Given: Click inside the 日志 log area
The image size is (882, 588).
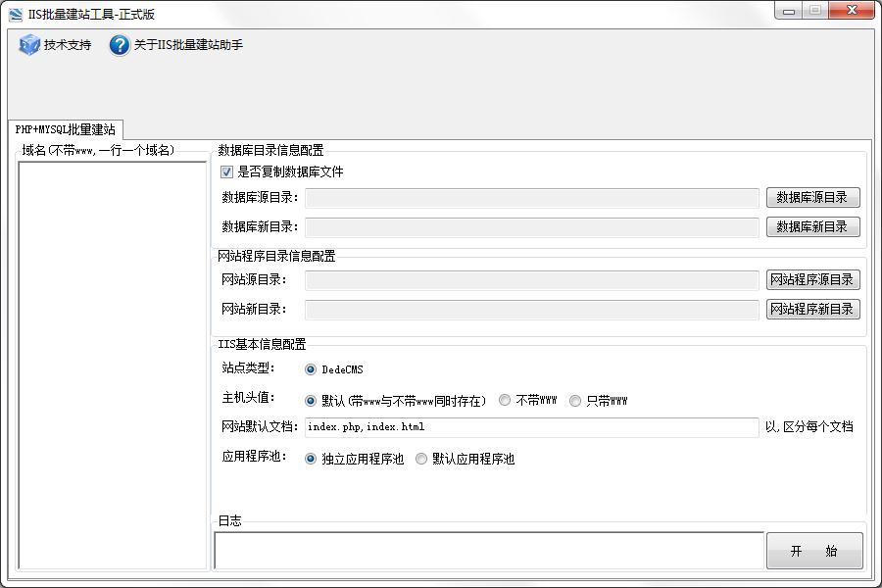Looking at the screenshot, I should 485,551.
